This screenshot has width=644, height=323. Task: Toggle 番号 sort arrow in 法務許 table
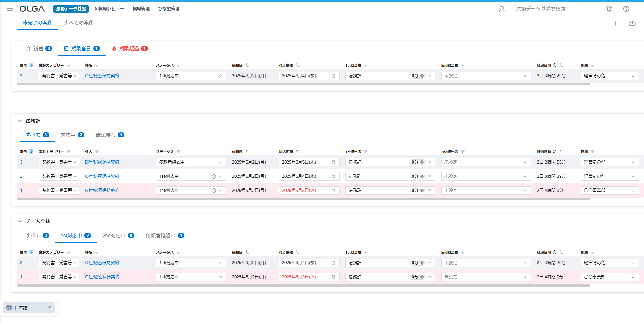31,152
